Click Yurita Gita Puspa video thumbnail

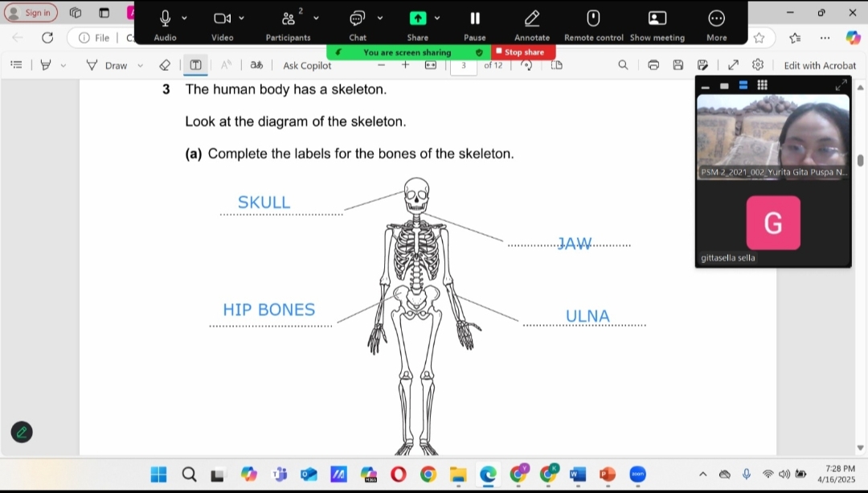[x=773, y=136]
